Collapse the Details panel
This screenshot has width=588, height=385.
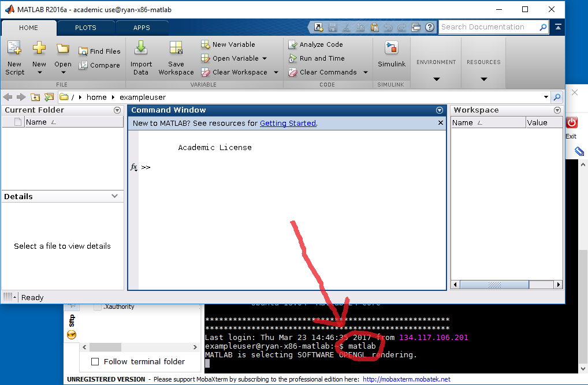tap(115, 196)
